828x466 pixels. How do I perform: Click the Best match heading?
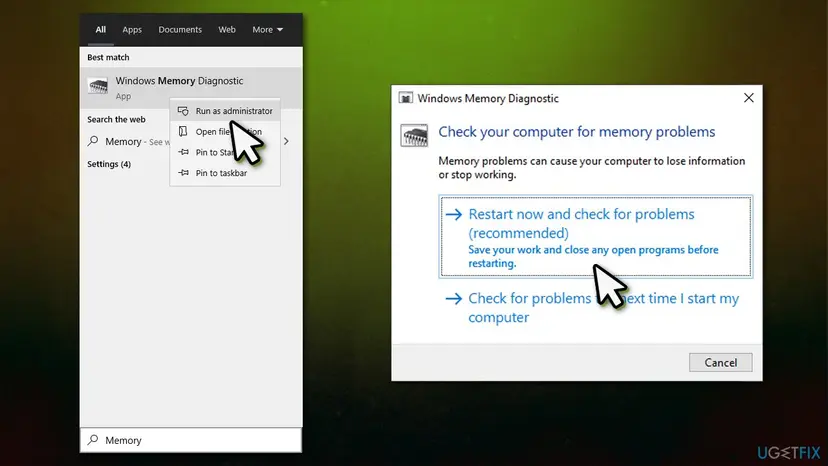click(108, 57)
